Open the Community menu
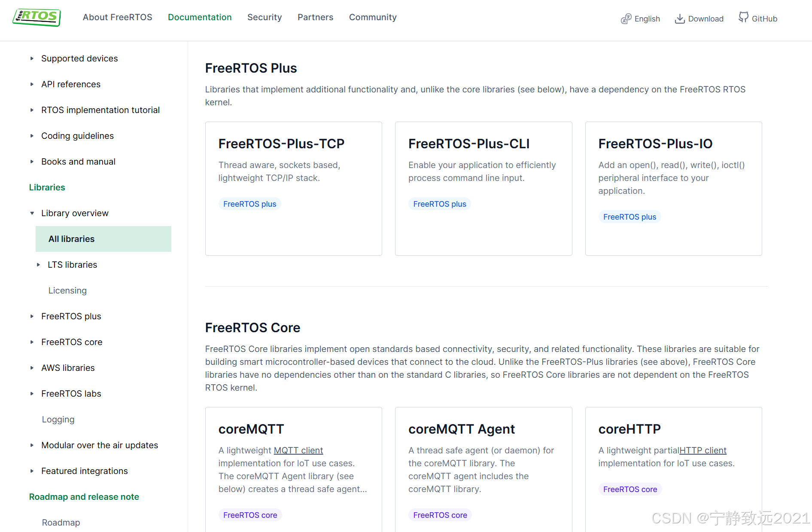This screenshot has height=532, width=812. point(373,17)
